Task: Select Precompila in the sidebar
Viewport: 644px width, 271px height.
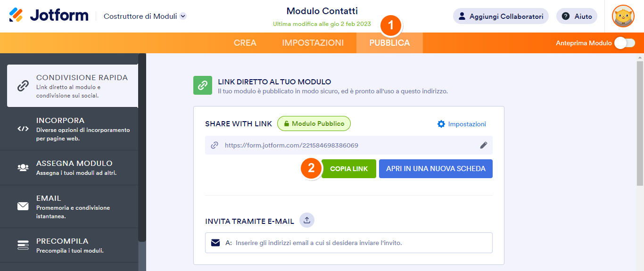Action: pos(69,245)
